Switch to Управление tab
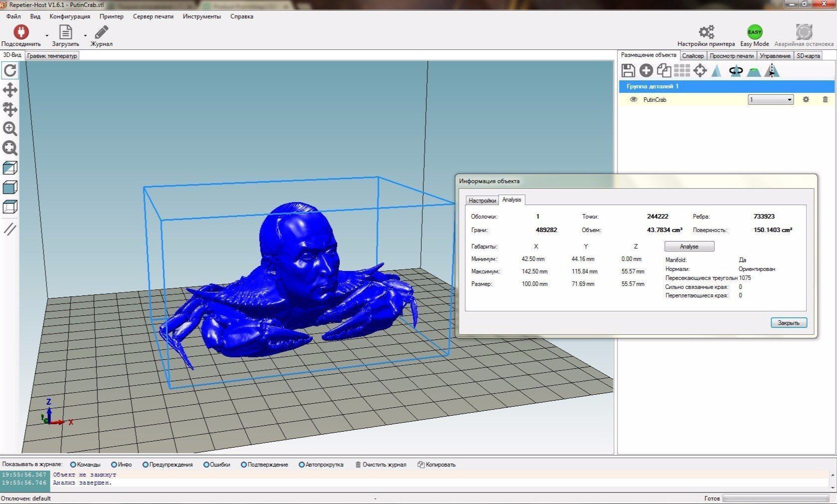Screen dimensions: 837x504 coord(775,56)
